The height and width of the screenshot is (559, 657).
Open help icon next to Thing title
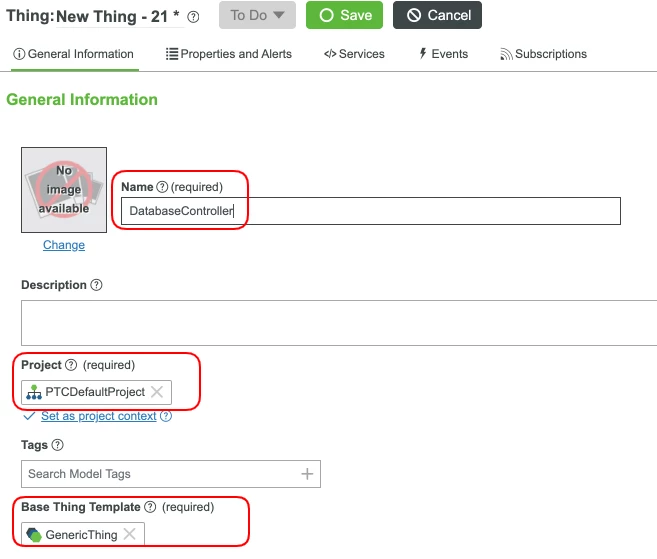[x=193, y=17]
